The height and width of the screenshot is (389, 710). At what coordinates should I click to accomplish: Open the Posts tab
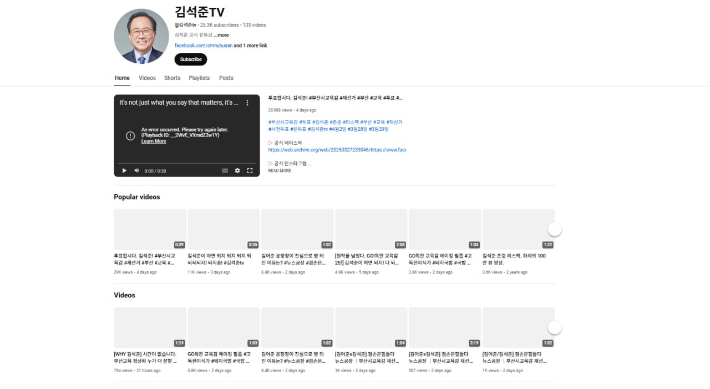point(226,78)
